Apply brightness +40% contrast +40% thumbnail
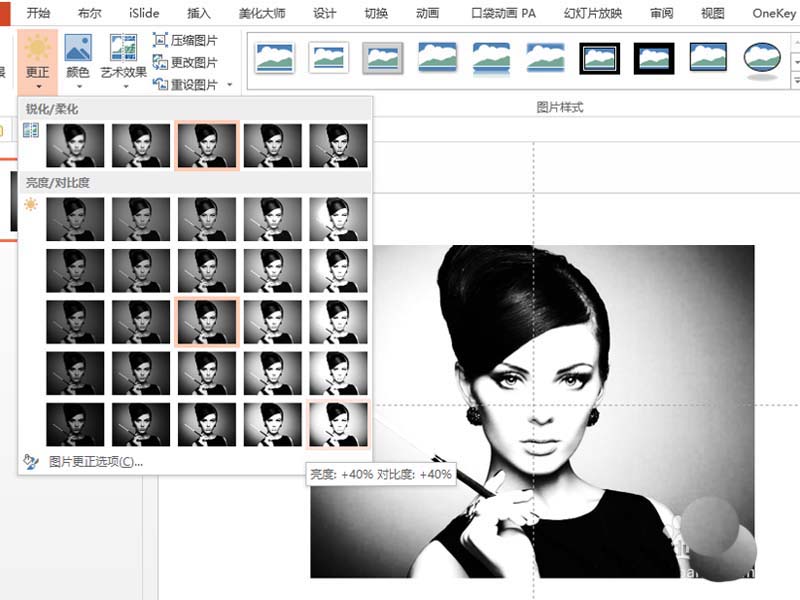The width and height of the screenshot is (800, 600). pyautogui.click(x=338, y=424)
